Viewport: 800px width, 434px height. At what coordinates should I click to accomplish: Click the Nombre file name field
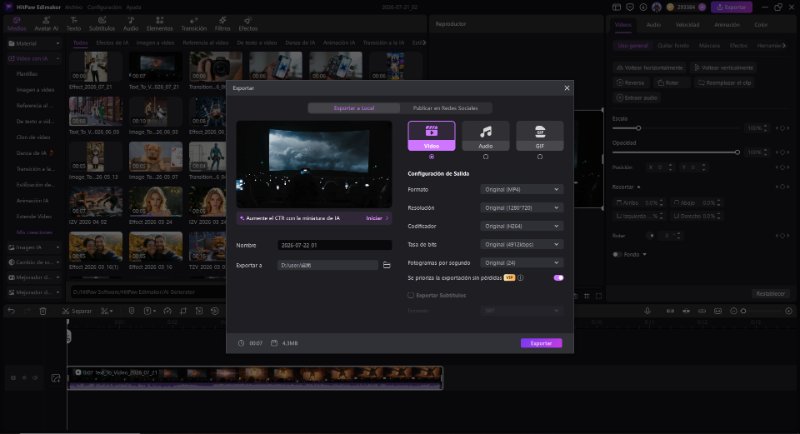click(335, 245)
